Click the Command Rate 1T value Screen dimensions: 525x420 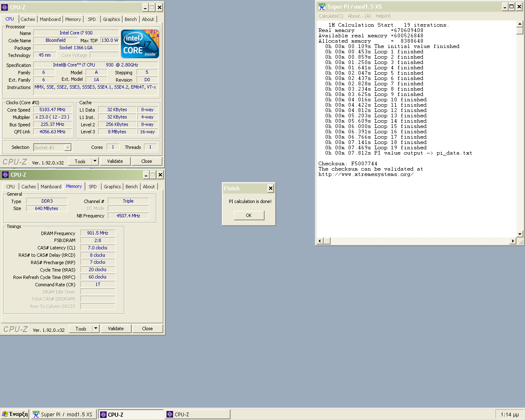(98, 284)
